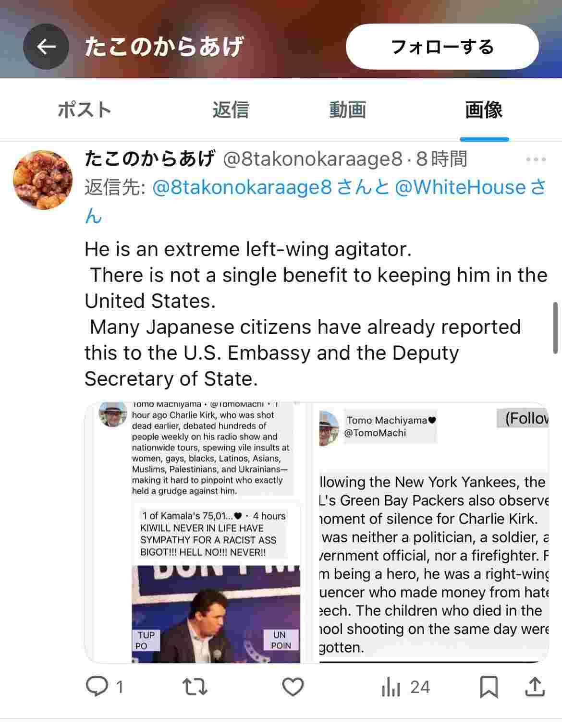
Task: Select the 画像 tab
Action: click(x=484, y=109)
